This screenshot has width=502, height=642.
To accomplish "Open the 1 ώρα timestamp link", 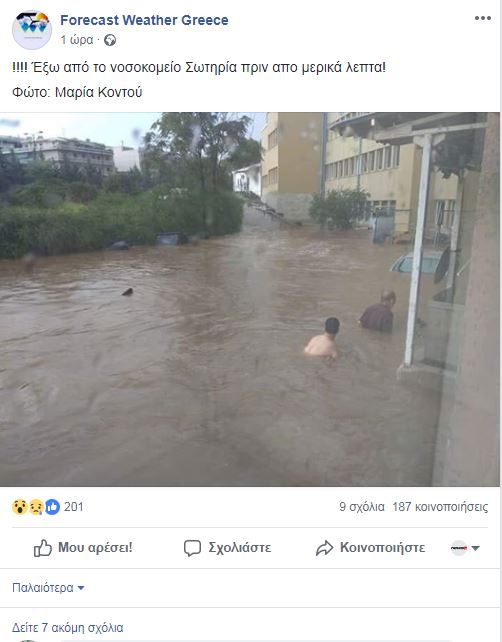I will (x=77, y=40).
